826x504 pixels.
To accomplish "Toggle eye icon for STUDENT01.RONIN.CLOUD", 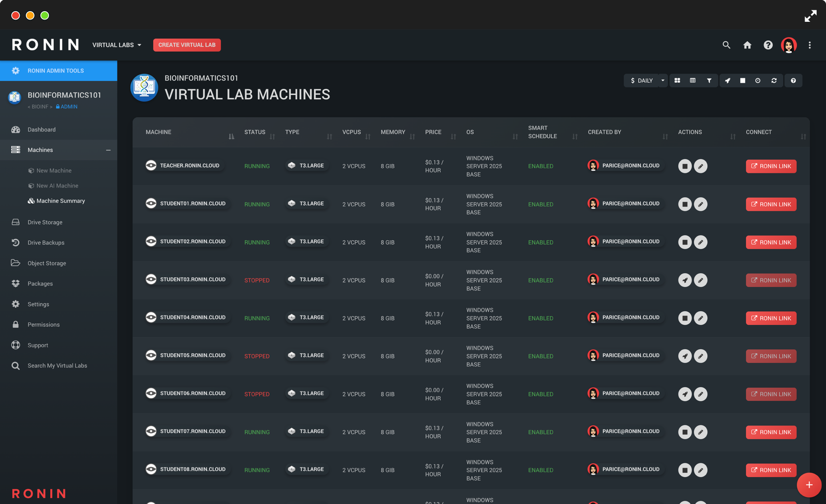I will tap(151, 203).
